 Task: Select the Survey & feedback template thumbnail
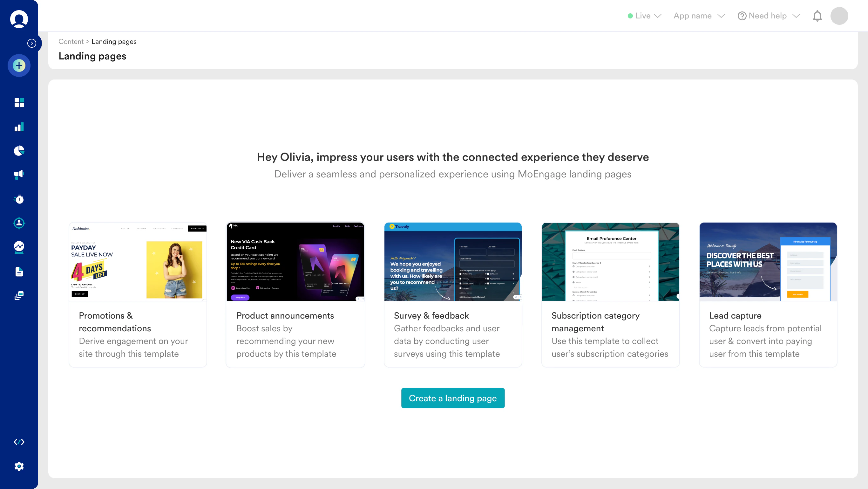point(452,261)
